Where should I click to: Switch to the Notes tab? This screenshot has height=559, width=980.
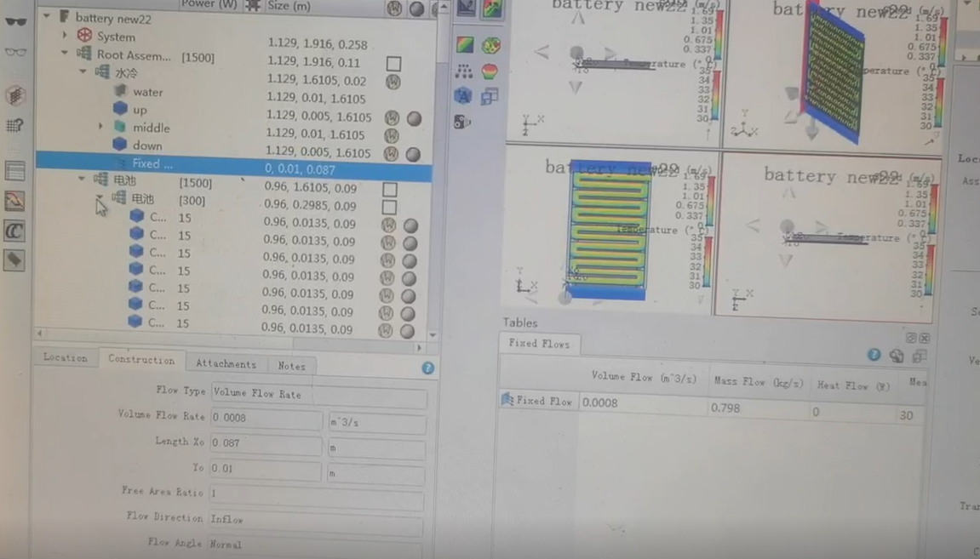point(292,366)
